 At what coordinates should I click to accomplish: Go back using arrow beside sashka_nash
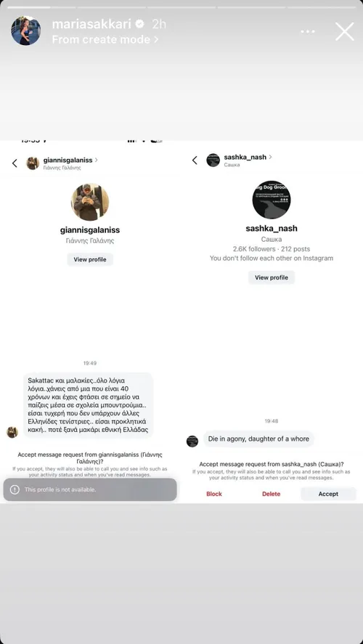coord(195,160)
